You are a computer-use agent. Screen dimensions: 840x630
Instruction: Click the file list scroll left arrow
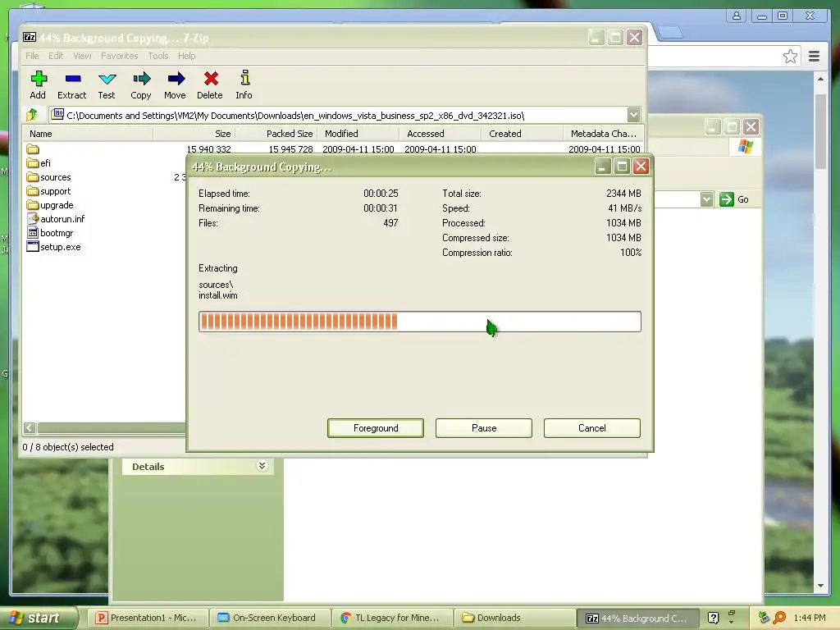click(x=30, y=427)
